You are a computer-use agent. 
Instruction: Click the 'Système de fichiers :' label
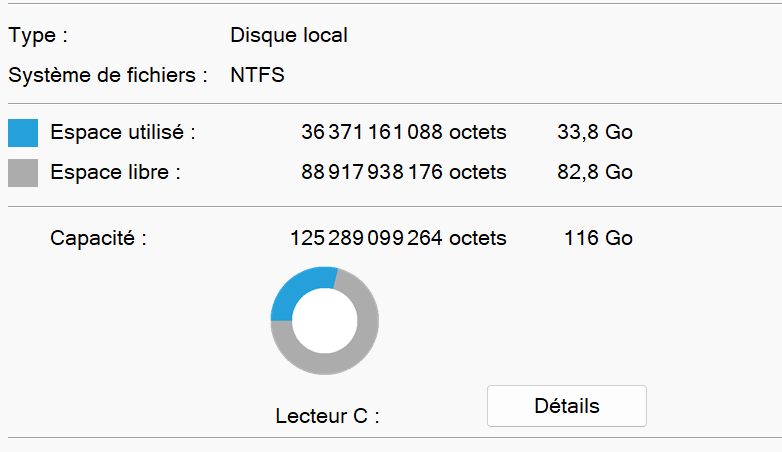tap(108, 75)
